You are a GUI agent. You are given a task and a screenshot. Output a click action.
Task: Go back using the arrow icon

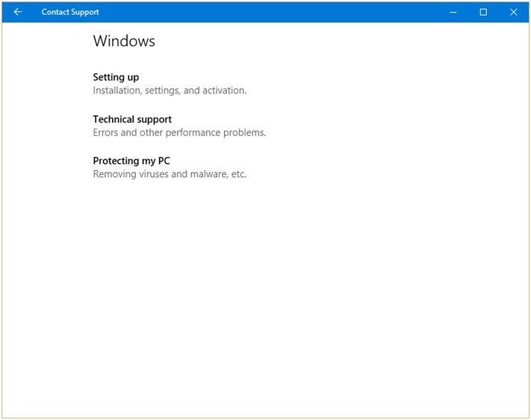pyautogui.click(x=18, y=12)
